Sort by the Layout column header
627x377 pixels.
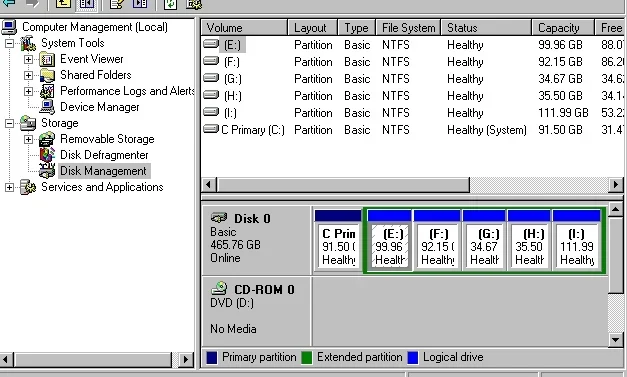point(313,28)
